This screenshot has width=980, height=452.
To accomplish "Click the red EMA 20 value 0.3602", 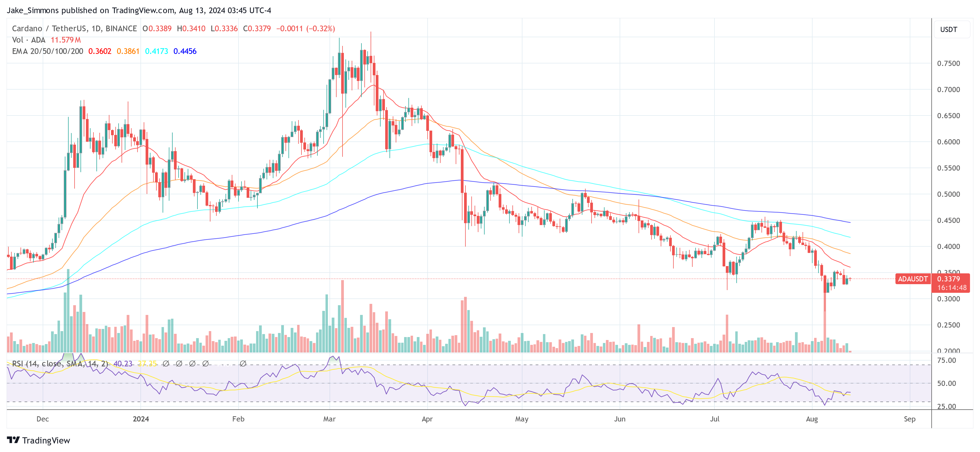I will pos(100,51).
